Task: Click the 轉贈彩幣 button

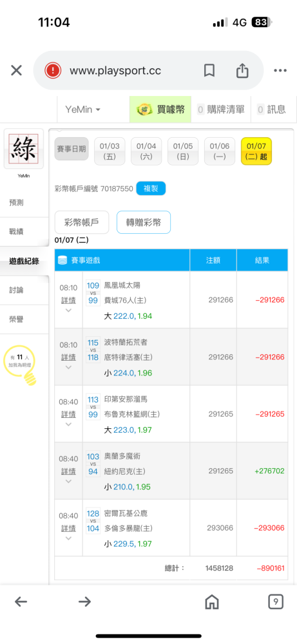Action: click(x=144, y=222)
